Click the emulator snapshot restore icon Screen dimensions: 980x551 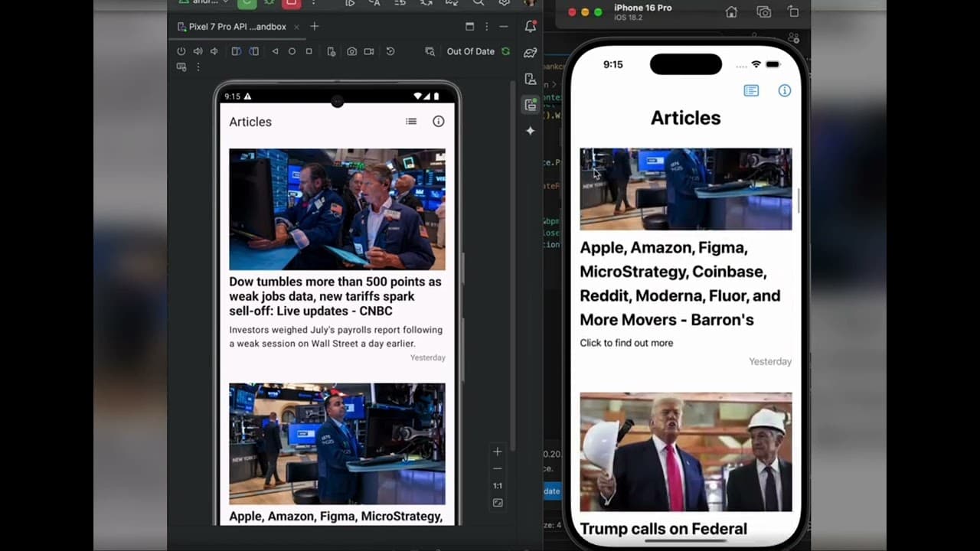tap(390, 51)
